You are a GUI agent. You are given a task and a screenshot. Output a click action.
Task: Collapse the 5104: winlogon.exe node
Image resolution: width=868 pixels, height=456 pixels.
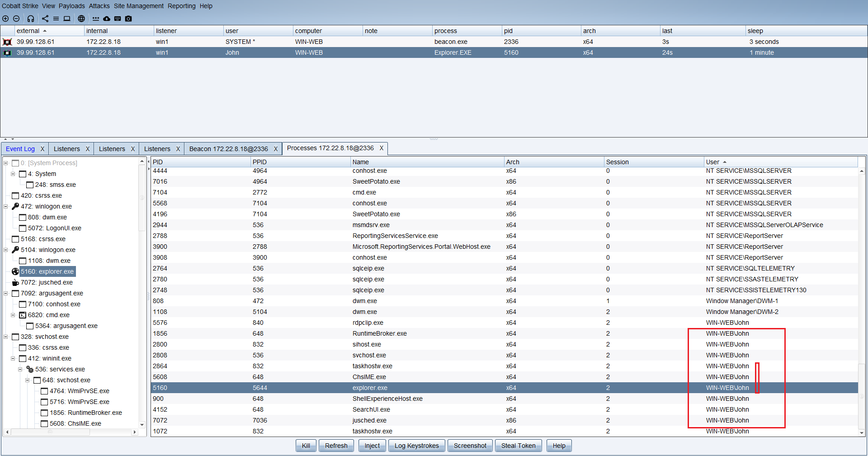tap(6, 250)
